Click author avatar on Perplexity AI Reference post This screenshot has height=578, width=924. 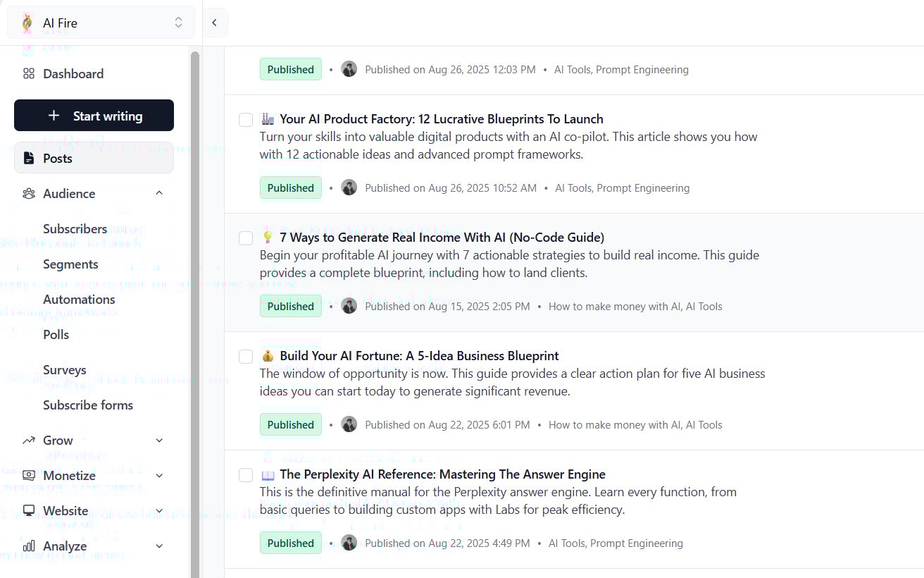tap(349, 543)
